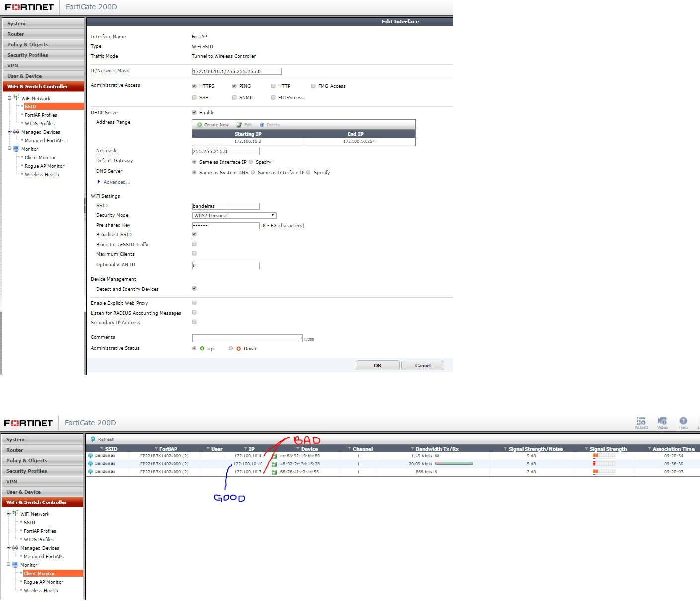The width and height of the screenshot is (700, 603).
Task: Collapse the WiFi Network tree, Client Monitor screen
Action: [8, 514]
